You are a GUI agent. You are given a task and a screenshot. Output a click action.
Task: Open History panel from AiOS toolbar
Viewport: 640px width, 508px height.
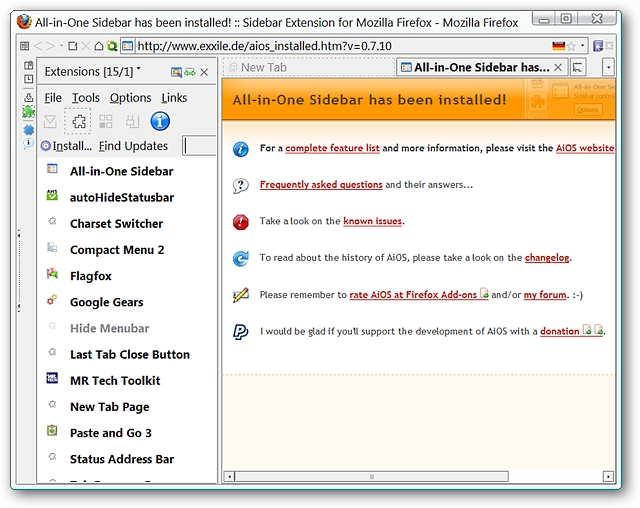[29, 79]
